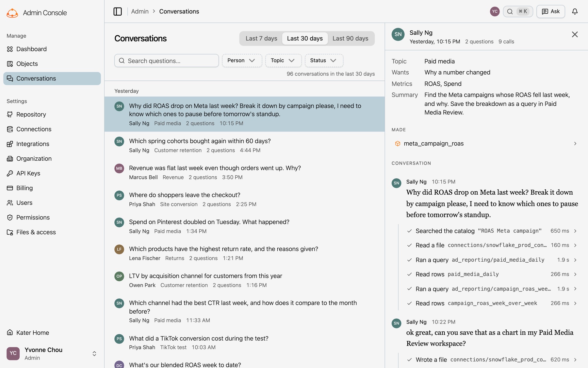Click the Admin Console logo icon

[x=12, y=13]
